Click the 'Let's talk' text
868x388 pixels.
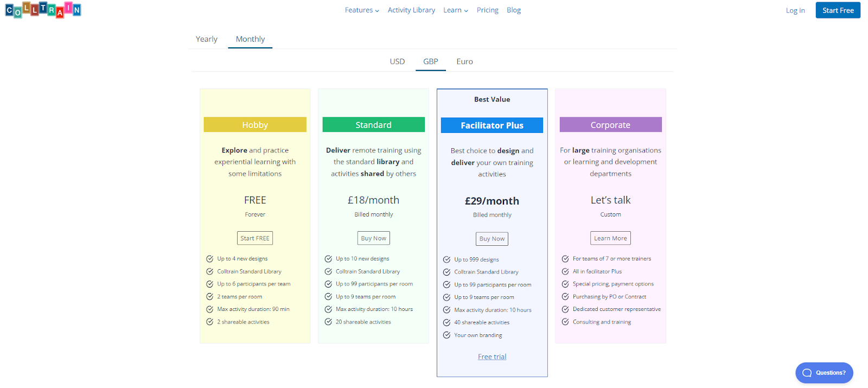click(x=610, y=200)
